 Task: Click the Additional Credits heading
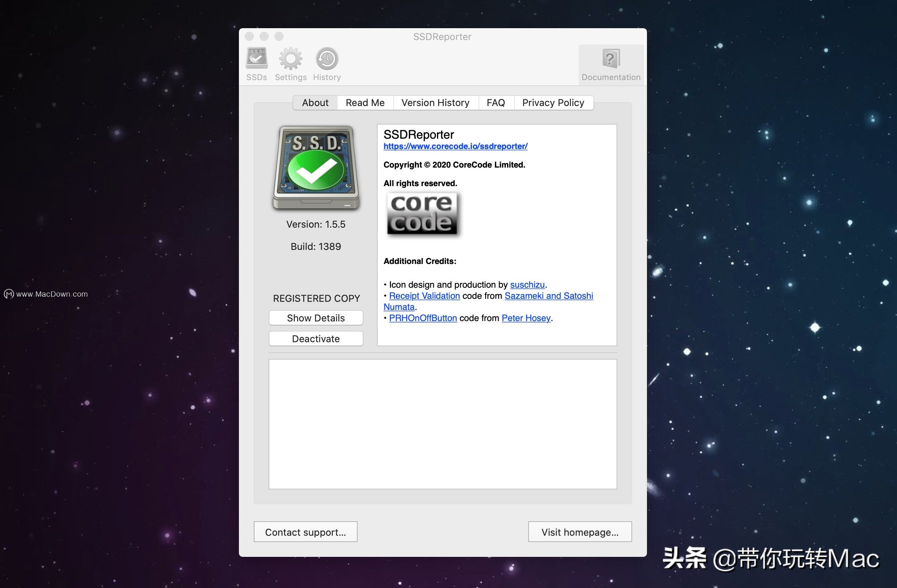click(420, 261)
